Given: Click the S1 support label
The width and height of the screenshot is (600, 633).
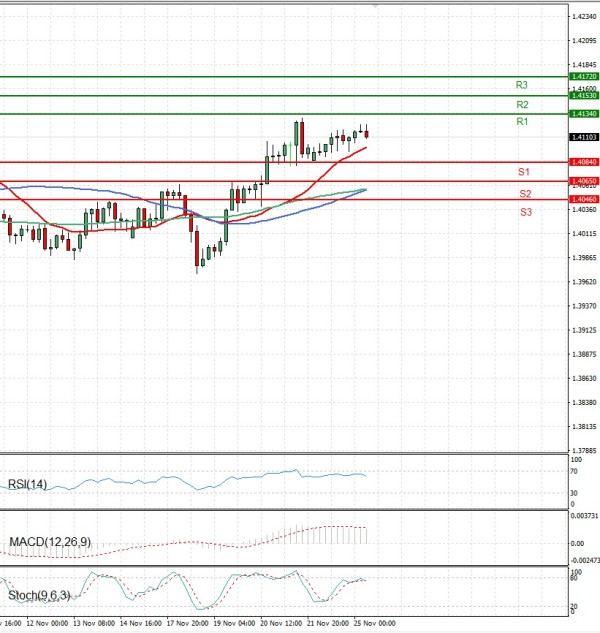Looking at the screenshot, I should [524, 173].
